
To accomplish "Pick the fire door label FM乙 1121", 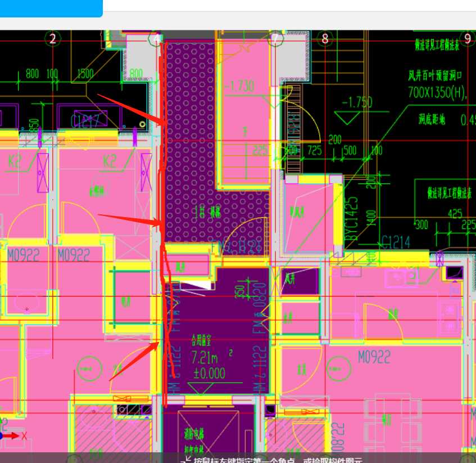I will [236, 247].
